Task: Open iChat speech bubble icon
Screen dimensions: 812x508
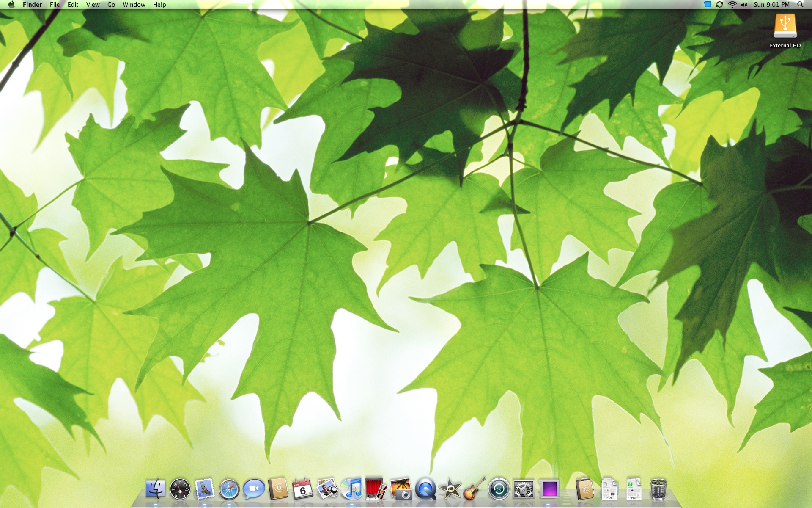Action: [254, 489]
